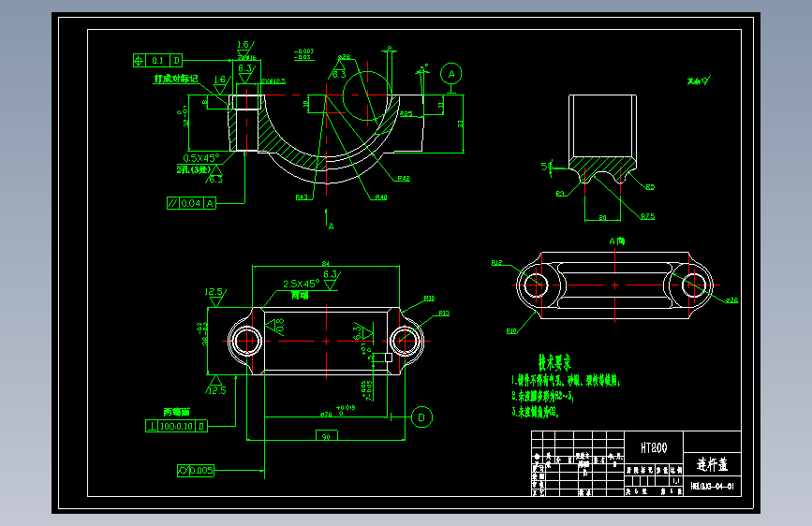Select the "0.04" parallelism tolerance value
812x526 pixels.
pyautogui.click(x=190, y=203)
